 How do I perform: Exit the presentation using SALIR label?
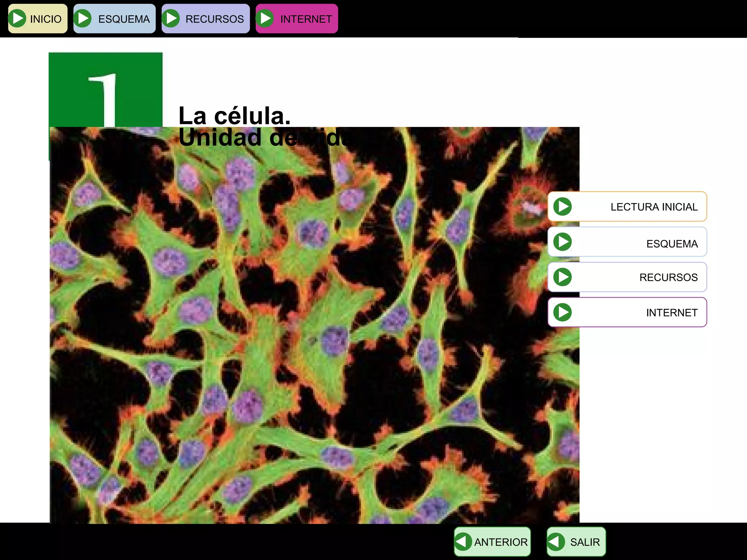585,542
